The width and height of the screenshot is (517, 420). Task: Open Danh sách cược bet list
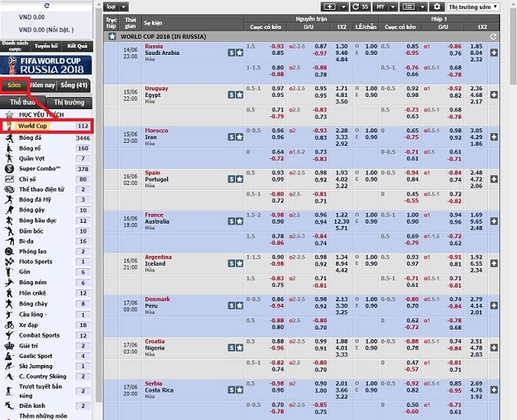pos(15,46)
